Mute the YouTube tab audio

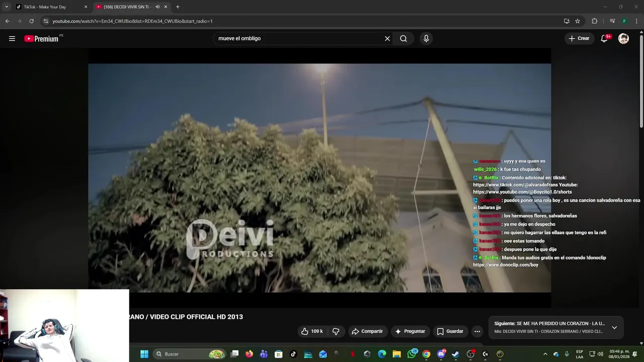pos(157,7)
